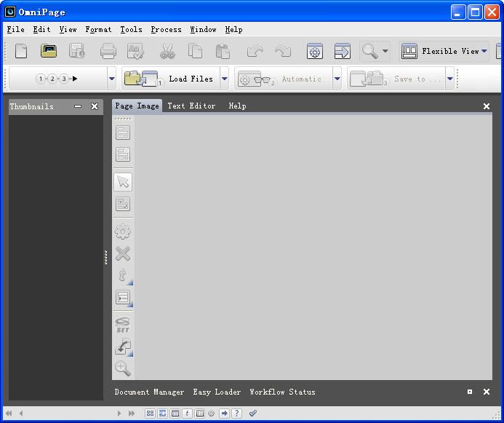This screenshot has height=423, width=504.
Task: Click the Workflow Assistant arrow icon
Action: click(x=343, y=51)
